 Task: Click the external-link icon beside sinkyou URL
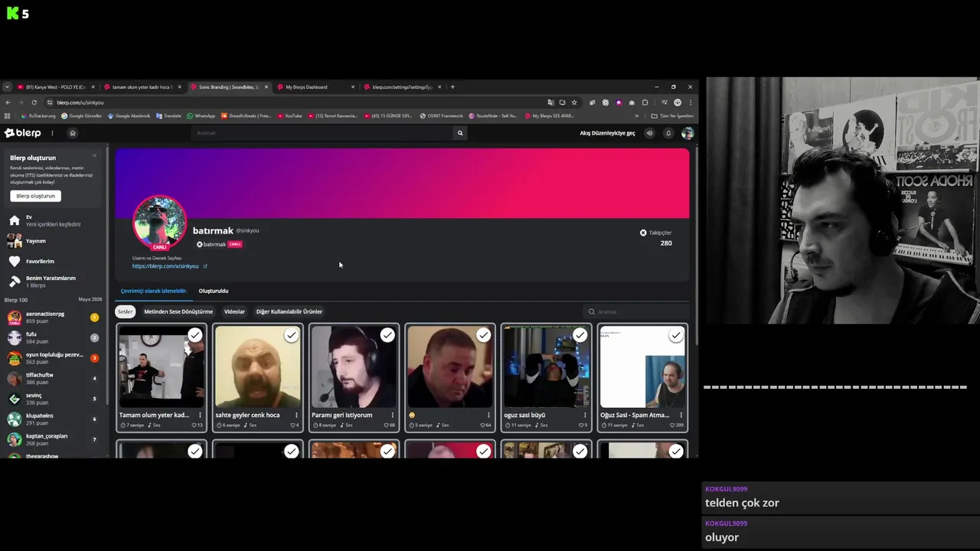coord(205,266)
